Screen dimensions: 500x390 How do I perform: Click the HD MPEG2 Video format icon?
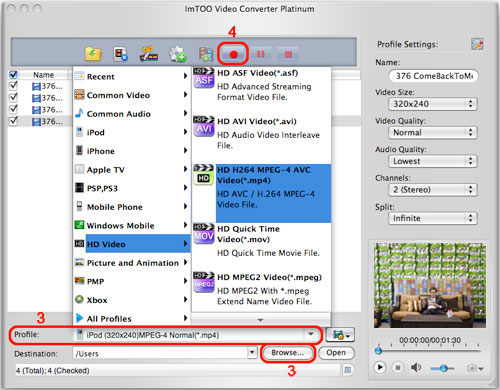pos(204,282)
